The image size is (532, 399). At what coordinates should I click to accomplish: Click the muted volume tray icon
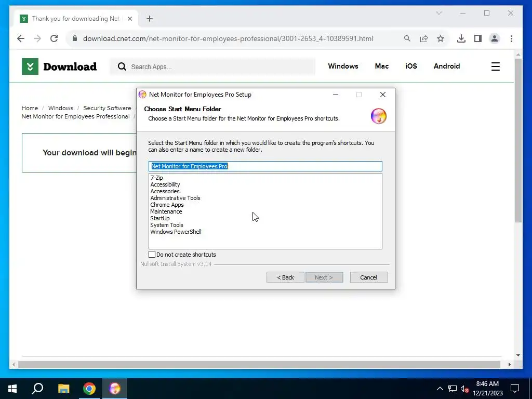click(x=464, y=389)
